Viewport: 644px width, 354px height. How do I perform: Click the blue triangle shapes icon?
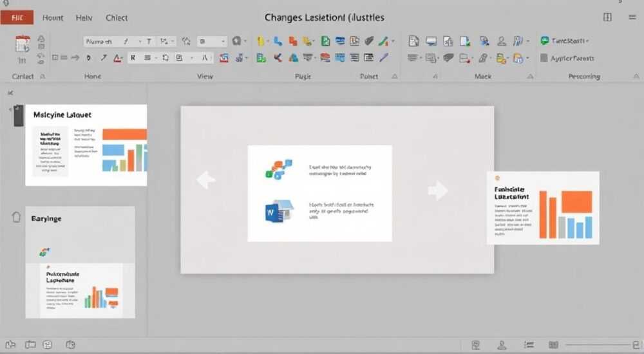pos(293,58)
